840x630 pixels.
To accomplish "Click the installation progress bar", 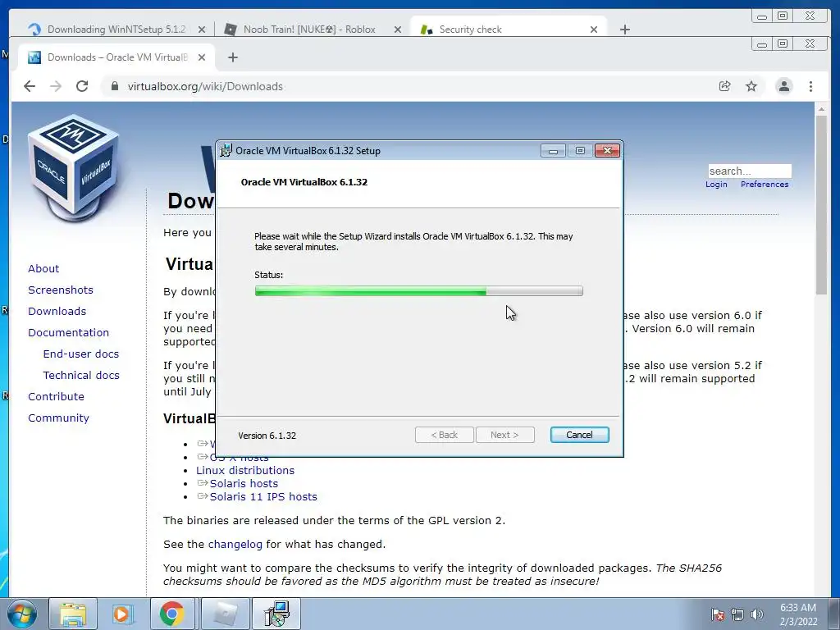I will pyautogui.click(x=419, y=291).
